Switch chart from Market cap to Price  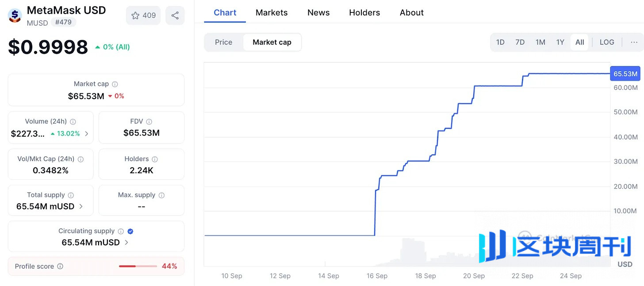[x=223, y=42]
